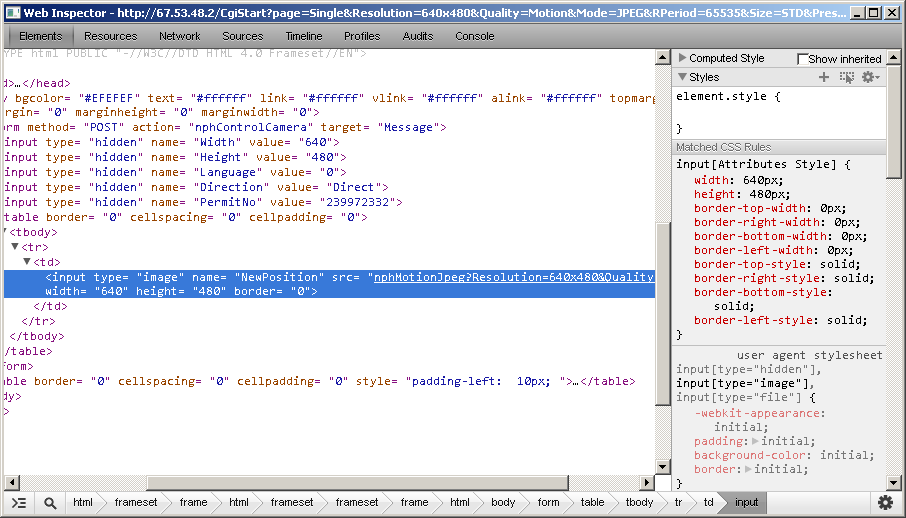The height and width of the screenshot is (518, 906).
Task: Collapse the td node
Action: 27,262
